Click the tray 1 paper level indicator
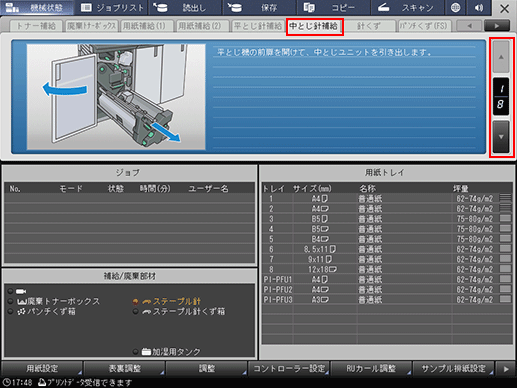This screenshot has width=517, height=388. pos(505,198)
